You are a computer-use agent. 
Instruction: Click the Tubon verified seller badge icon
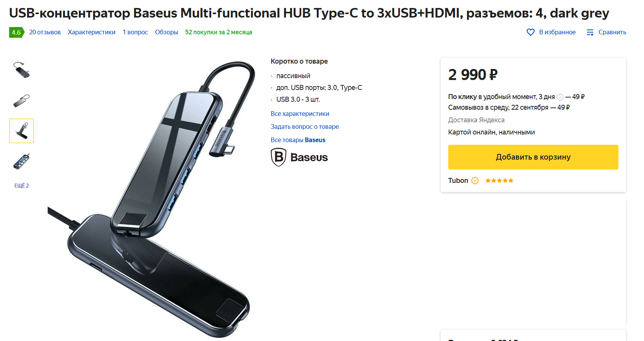click(x=475, y=181)
